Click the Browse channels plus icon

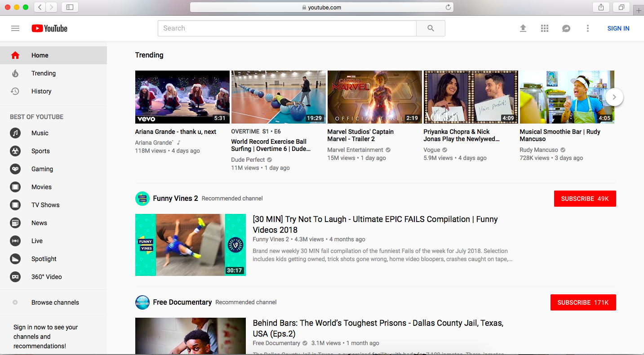point(15,302)
